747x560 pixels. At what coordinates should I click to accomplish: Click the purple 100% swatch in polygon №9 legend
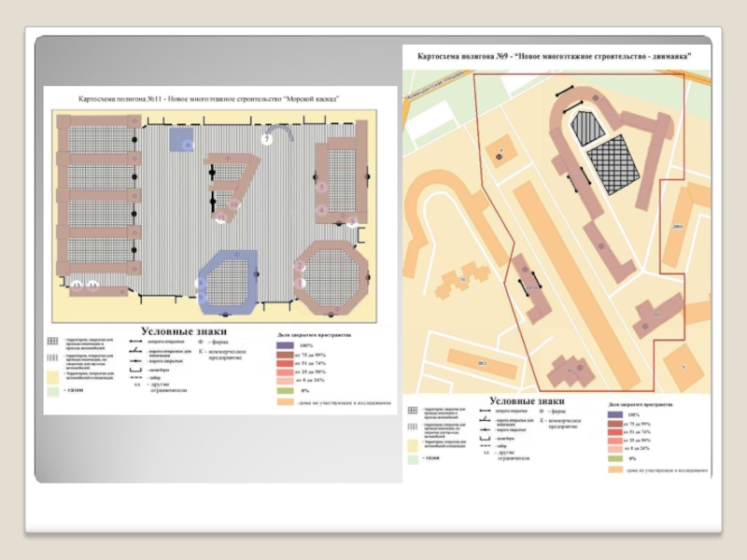(615, 414)
